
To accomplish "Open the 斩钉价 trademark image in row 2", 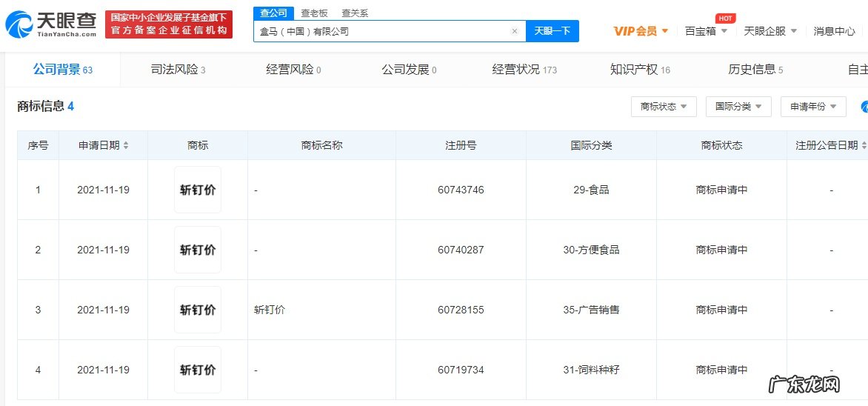I will point(198,250).
